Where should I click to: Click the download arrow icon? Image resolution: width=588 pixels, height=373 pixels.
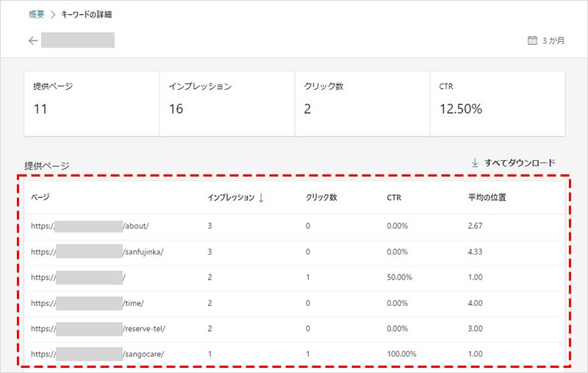[475, 163]
